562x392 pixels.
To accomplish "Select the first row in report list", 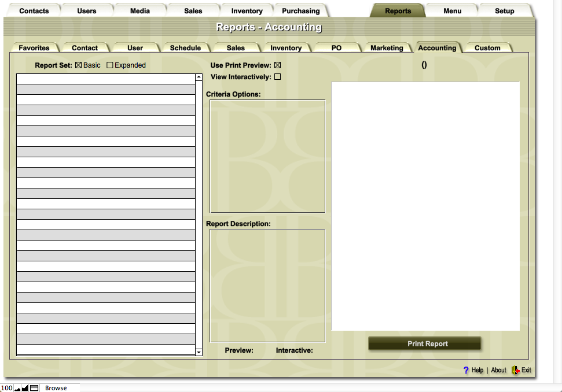I will pos(106,79).
